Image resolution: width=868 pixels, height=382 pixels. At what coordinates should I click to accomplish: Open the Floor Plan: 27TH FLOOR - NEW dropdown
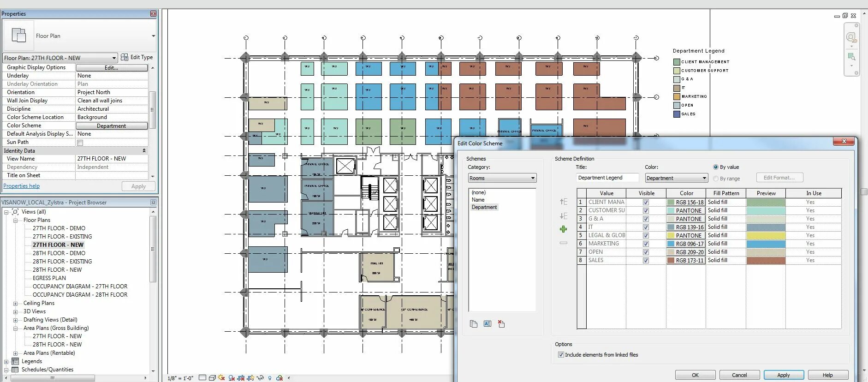[60, 58]
